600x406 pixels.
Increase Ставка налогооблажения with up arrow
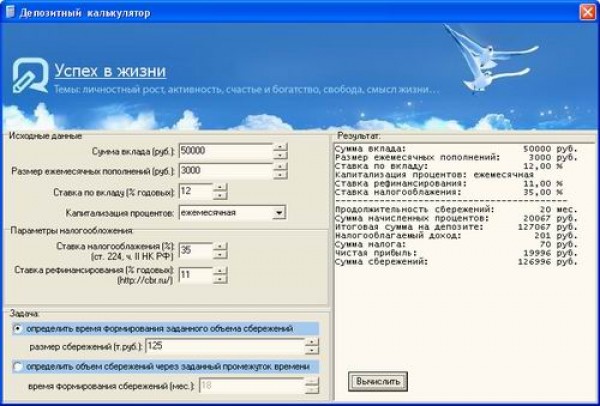click(x=220, y=246)
